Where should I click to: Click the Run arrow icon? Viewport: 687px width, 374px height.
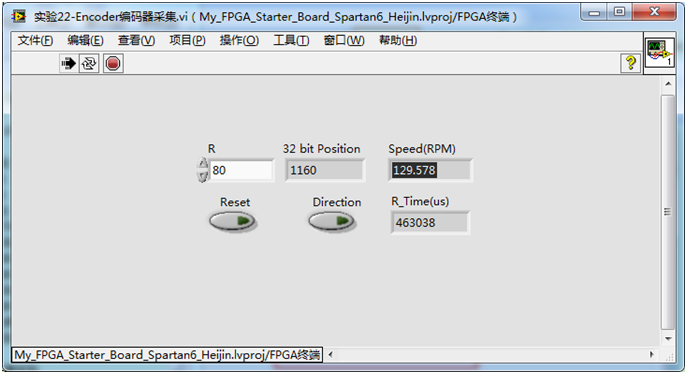(68, 64)
